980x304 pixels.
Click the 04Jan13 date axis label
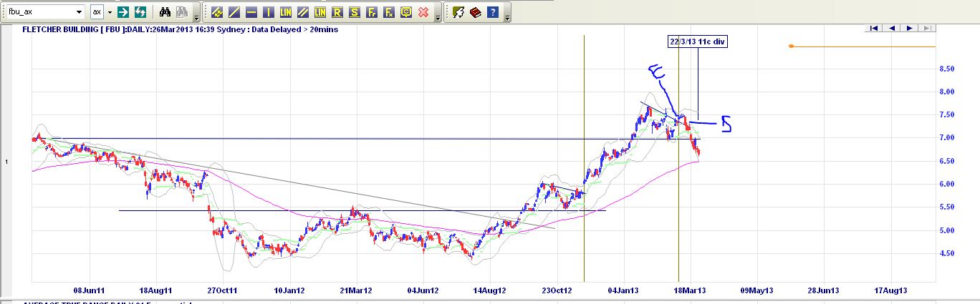tap(623, 290)
